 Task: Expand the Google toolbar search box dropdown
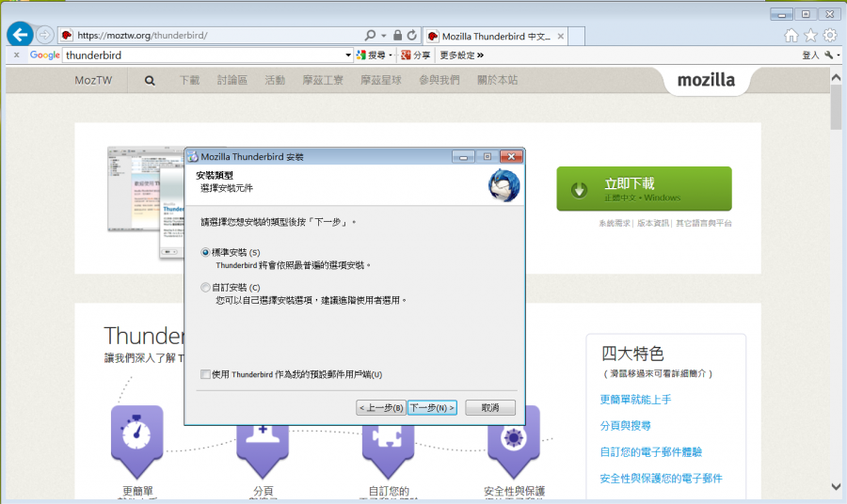point(348,55)
